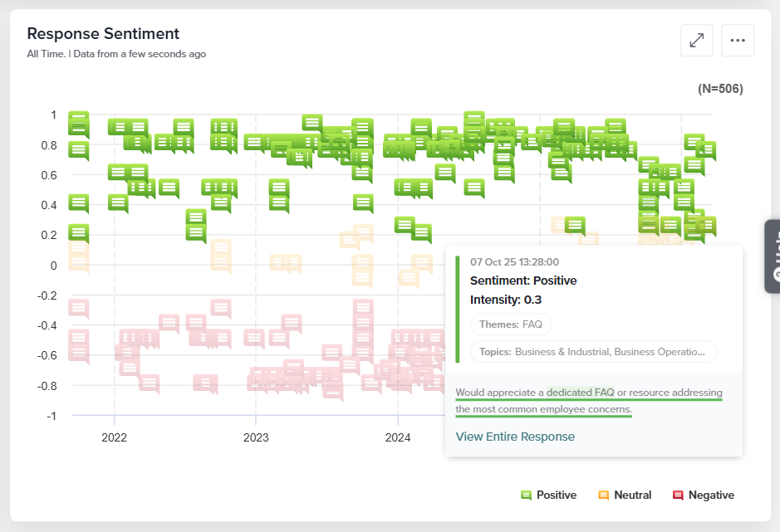Open the Help side tab
This screenshot has height=532, width=780.
coord(773,256)
